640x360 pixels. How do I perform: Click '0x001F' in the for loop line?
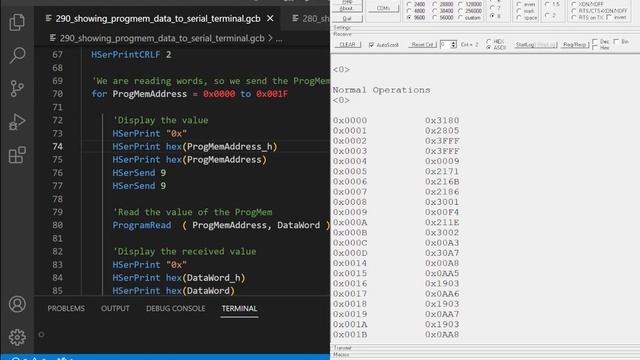coord(272,94)
